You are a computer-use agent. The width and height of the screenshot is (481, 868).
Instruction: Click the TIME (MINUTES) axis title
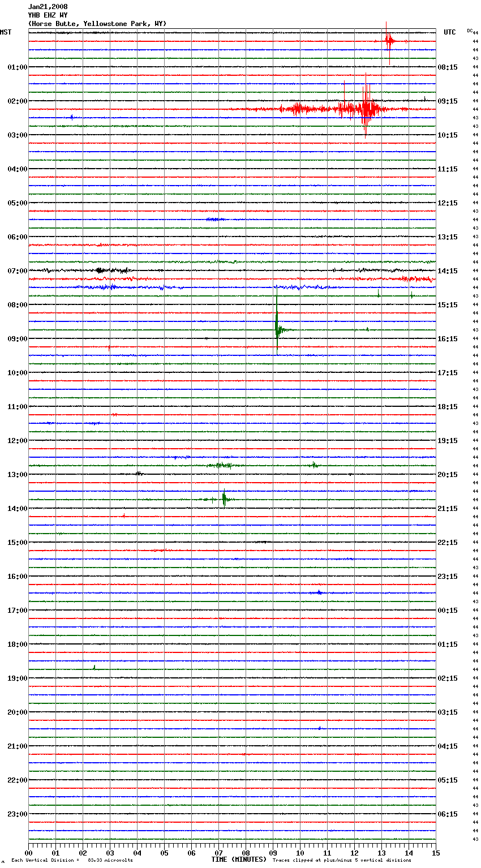click(239, 860)
